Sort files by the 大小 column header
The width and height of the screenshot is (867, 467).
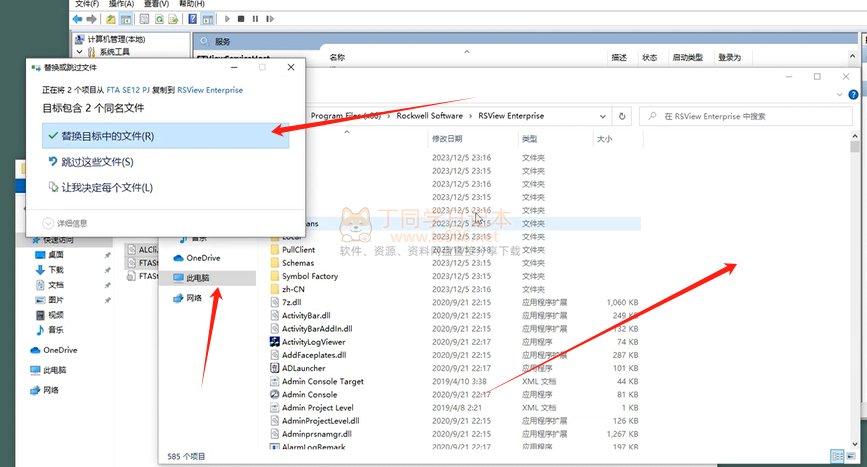tap(605, 139)
